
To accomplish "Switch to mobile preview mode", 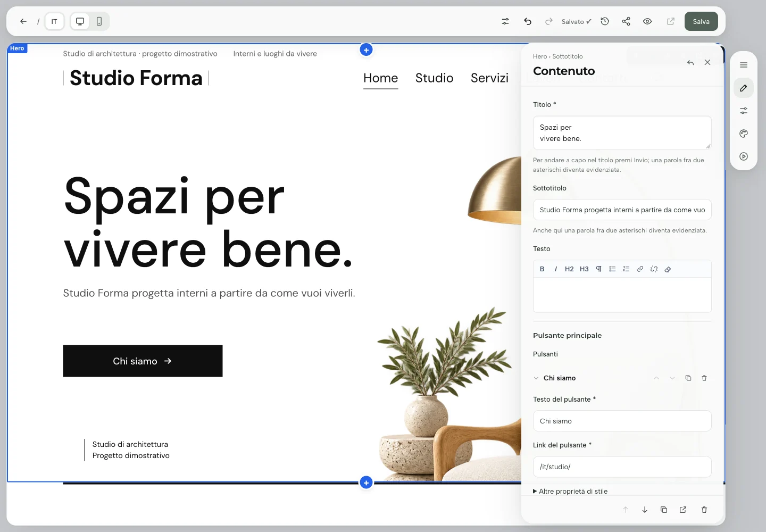I will pyautogui.click(x=99, y=21).
